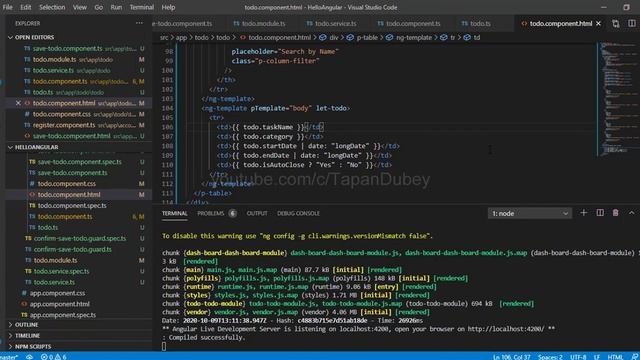Open the File menu
Image resolution: width=640 pixels, height=360 pixels.
[7, 7]
